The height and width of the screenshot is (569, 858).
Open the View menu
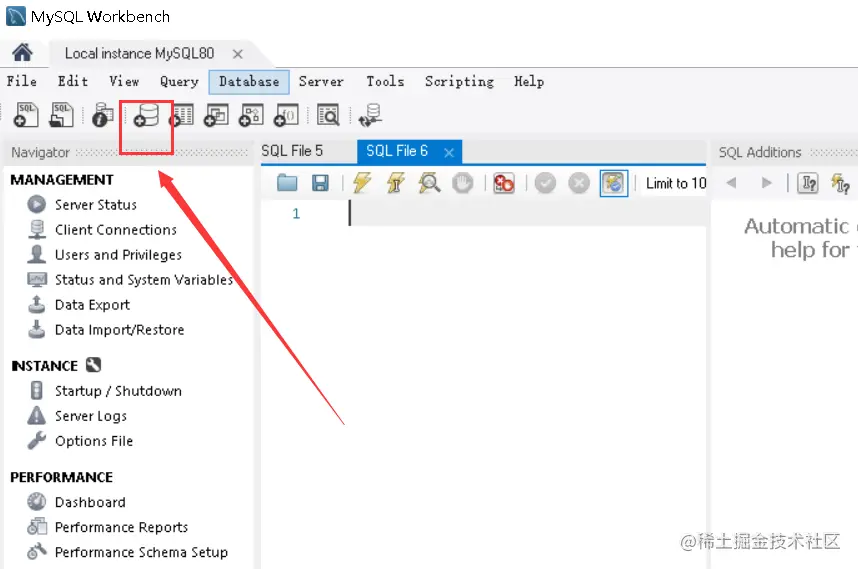(124, 81)
